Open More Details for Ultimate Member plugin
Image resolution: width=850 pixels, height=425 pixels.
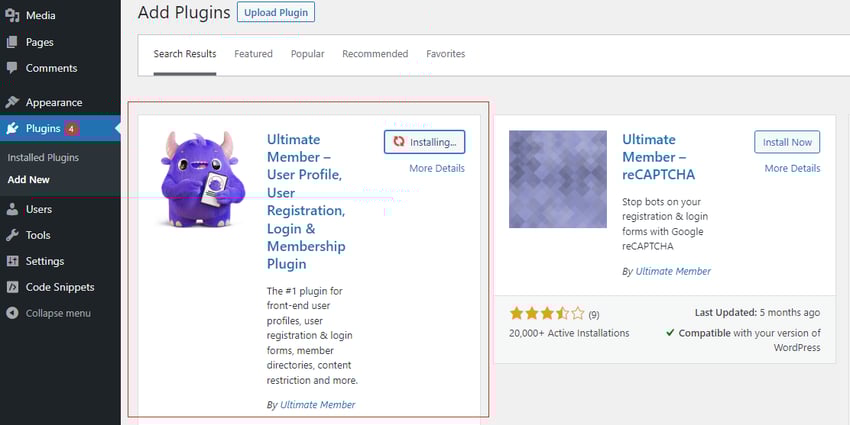(437, 169)
